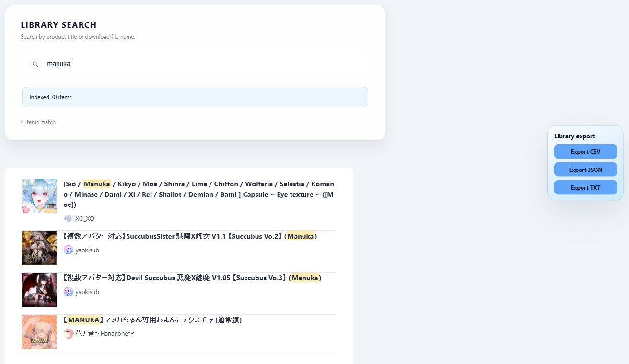Click the '4 items match' text

click(x=38, y=122)
